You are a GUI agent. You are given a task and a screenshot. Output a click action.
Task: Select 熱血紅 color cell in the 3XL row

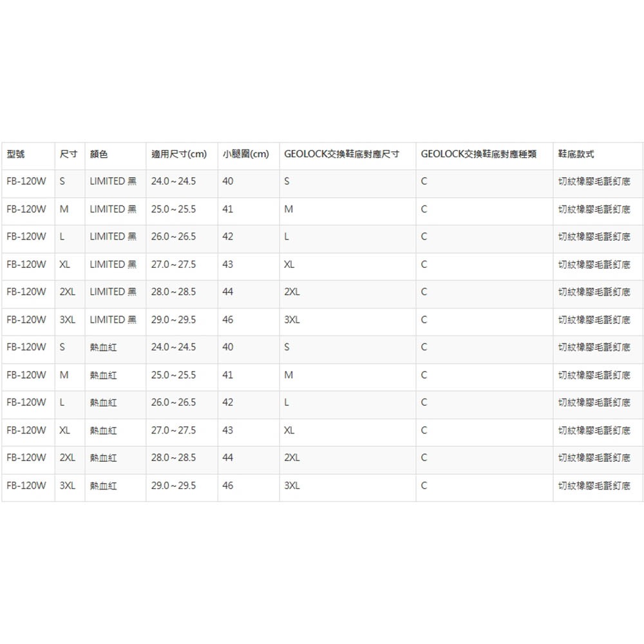[x=103, y=486]
